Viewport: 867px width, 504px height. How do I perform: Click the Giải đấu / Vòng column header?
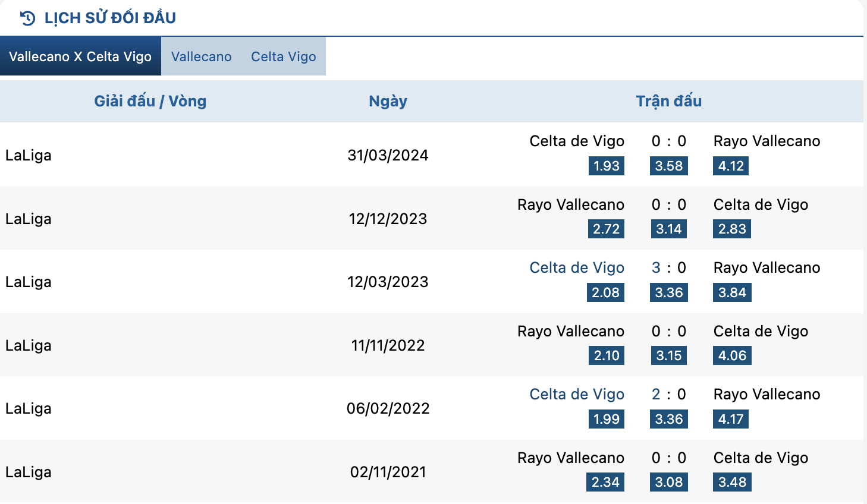150,101
